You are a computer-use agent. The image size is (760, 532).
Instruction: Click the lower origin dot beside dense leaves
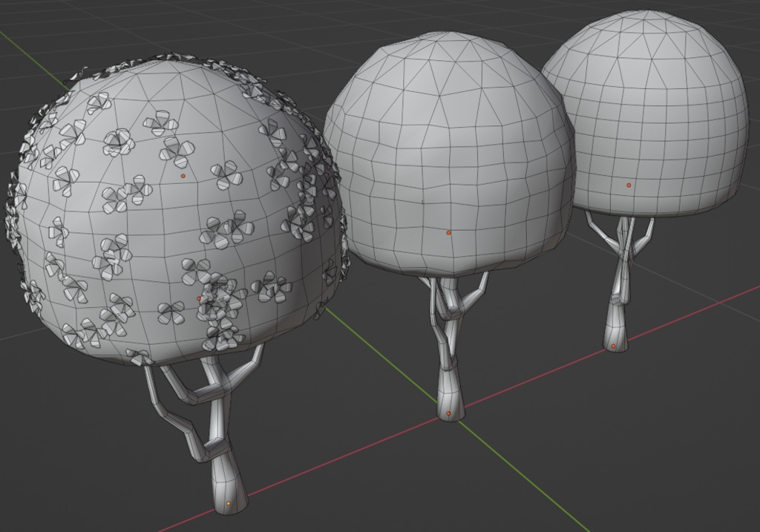(199, 299)
